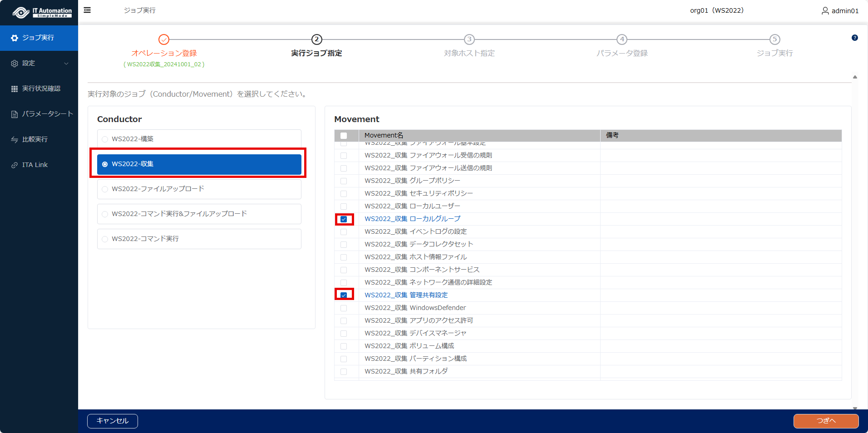Click the admin01 user profile icon

[x=825, y=11]
